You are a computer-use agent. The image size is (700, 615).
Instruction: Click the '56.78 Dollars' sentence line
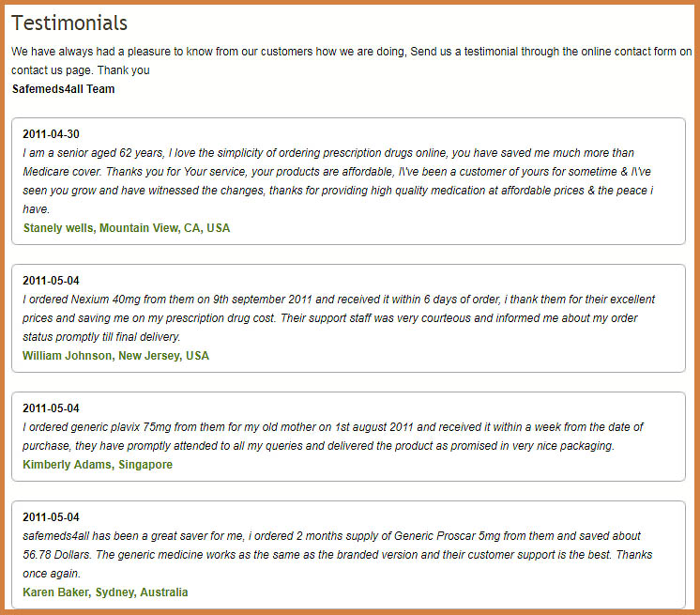[338, 555]
